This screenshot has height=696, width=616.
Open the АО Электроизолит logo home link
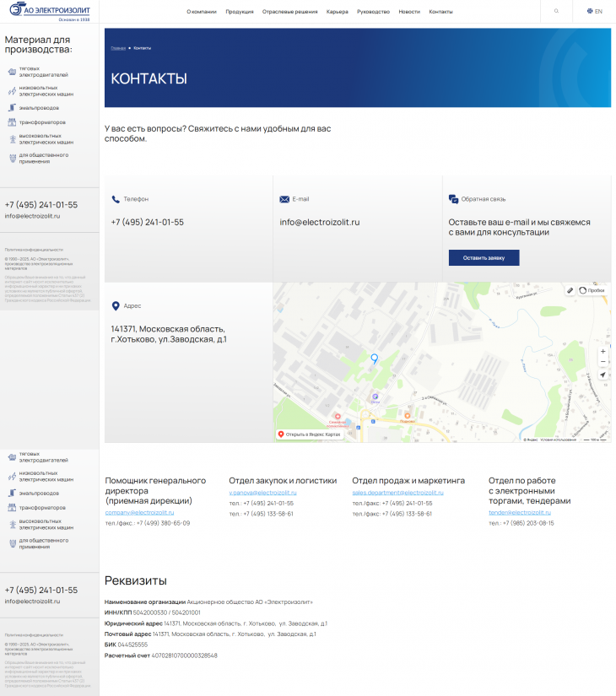point(50,11)
